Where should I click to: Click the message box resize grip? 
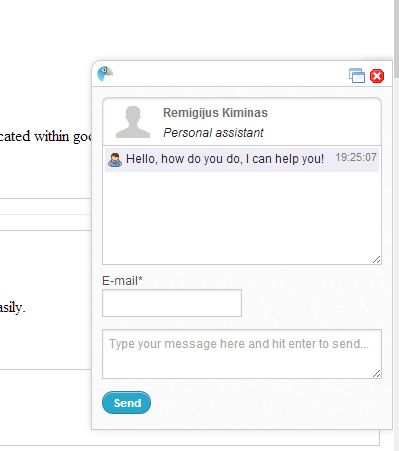pos(377,374)
